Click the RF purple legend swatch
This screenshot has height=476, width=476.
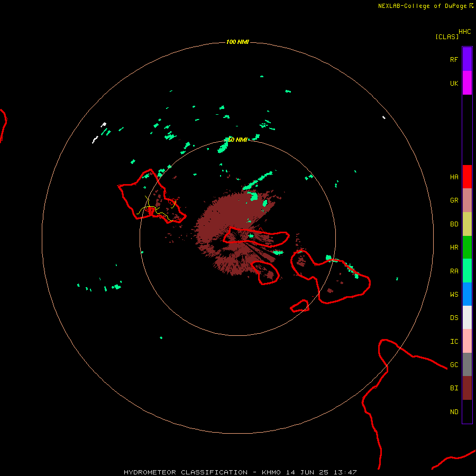[467, 59]
